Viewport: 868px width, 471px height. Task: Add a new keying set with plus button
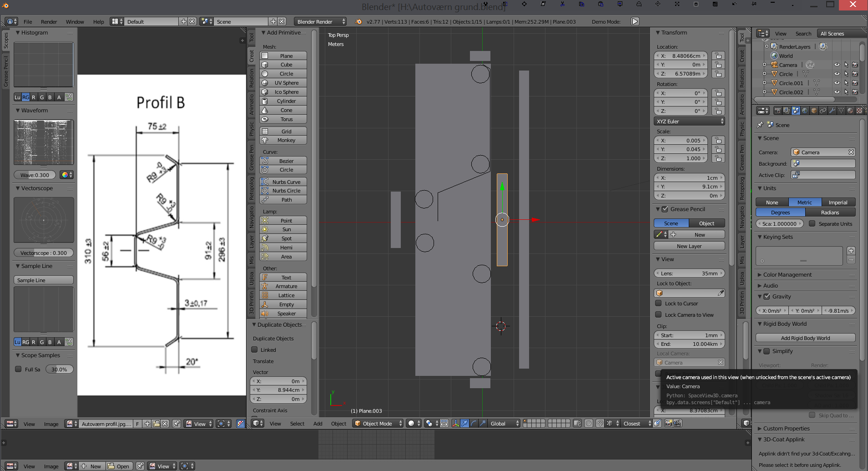pos(851,251)
